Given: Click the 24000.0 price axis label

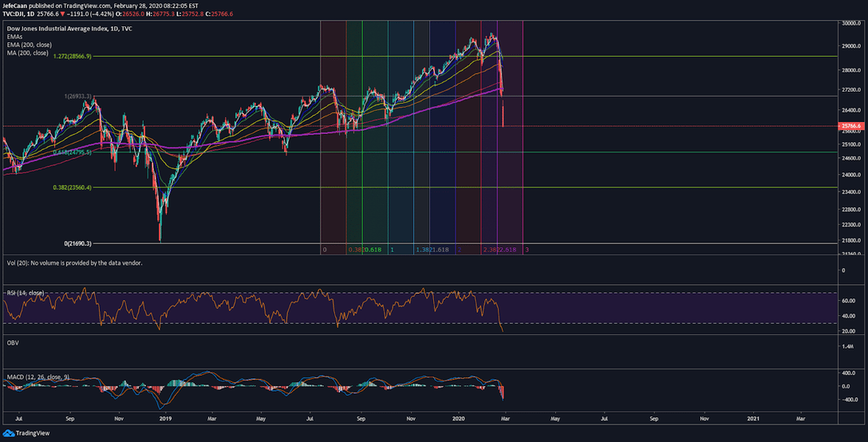Looking at the screenshot, I should [851, 175].
